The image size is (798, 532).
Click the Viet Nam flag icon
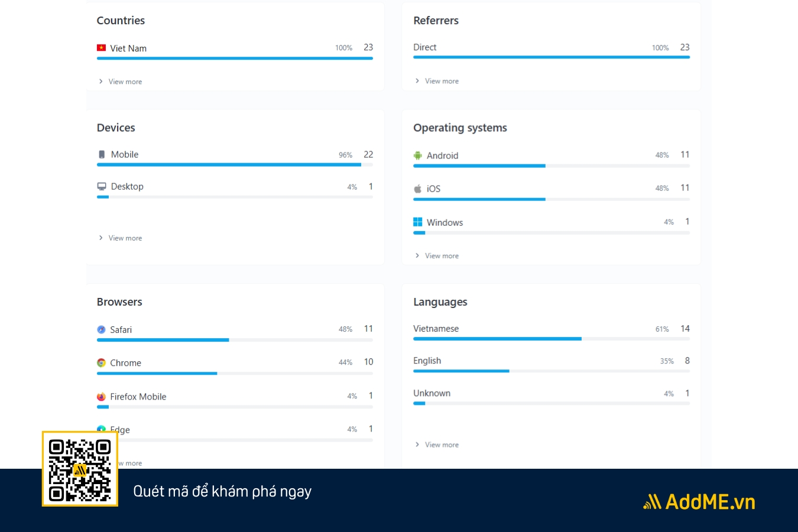(101, 48)
